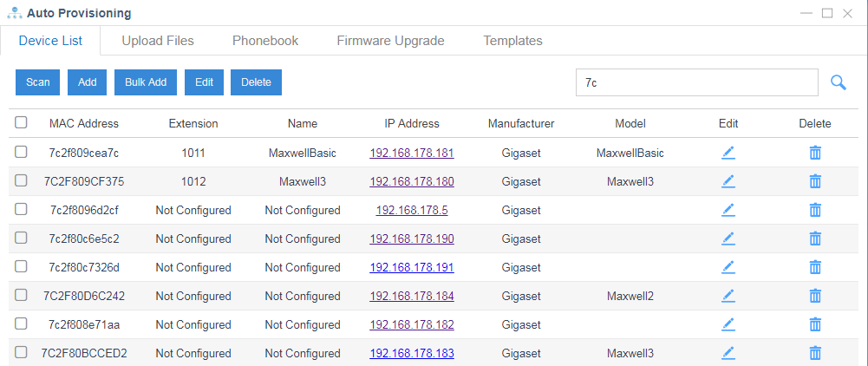Click the Delete toolbar button
Image resolution: width=868 pixels, height=366 pixels.
coord(257,82)
